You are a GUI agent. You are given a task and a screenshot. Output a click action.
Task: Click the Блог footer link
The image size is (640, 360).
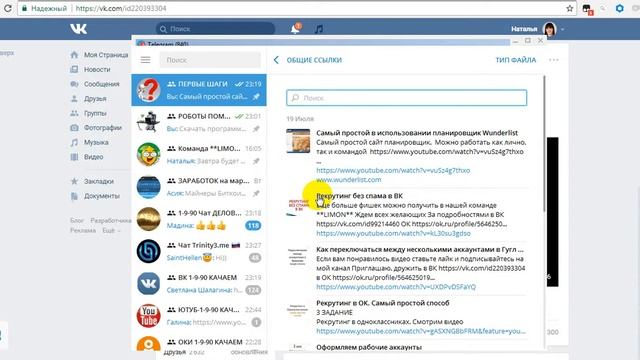(x=77, y=220)
